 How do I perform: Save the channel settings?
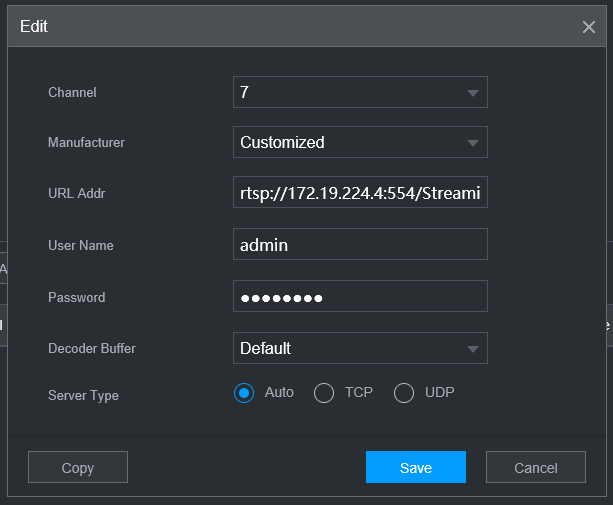coord(416,467)
